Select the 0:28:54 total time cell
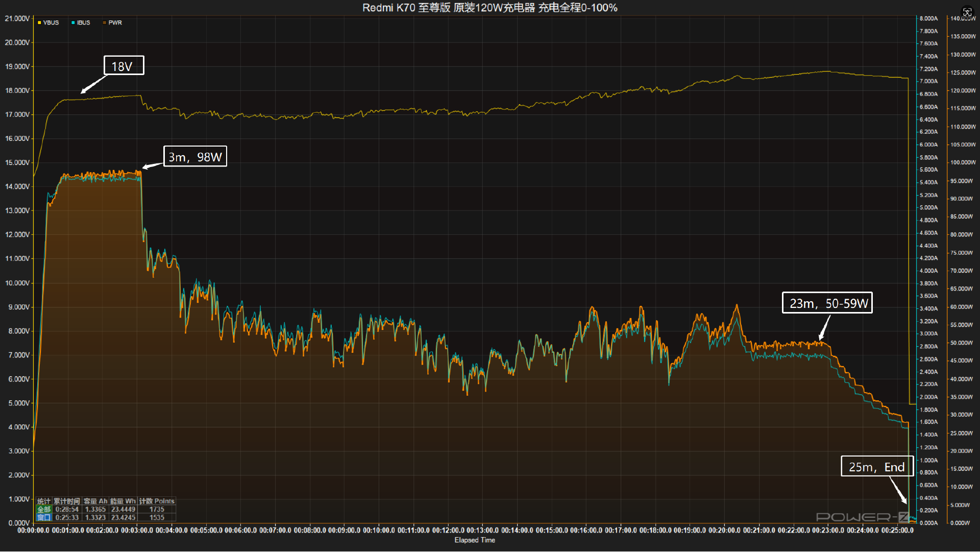 (x=67, y=510)
